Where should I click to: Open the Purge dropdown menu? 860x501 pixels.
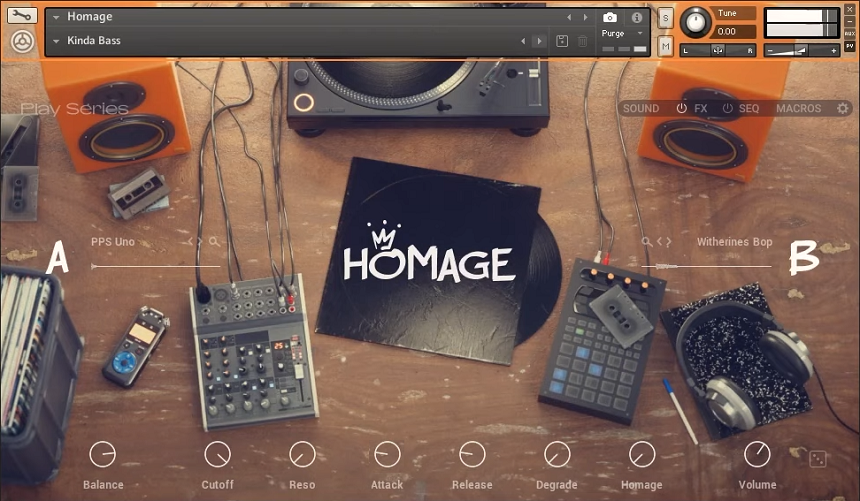click(640, 33)
